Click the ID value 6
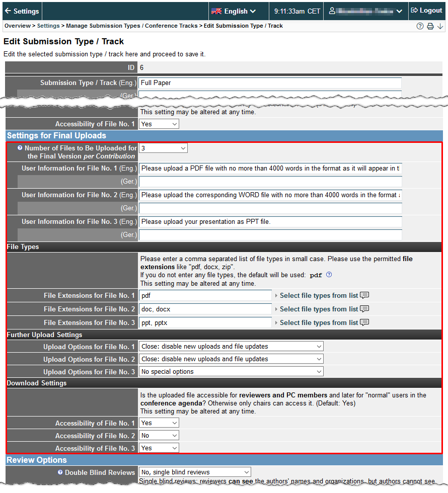This screenshot has width=448, height=493. click(x=141, y=67)
